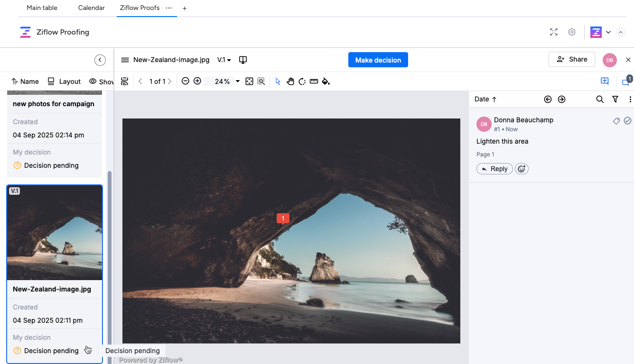The image size is (634, 364).
Task: Click the Make decision button
Action: tap(378, 60)
